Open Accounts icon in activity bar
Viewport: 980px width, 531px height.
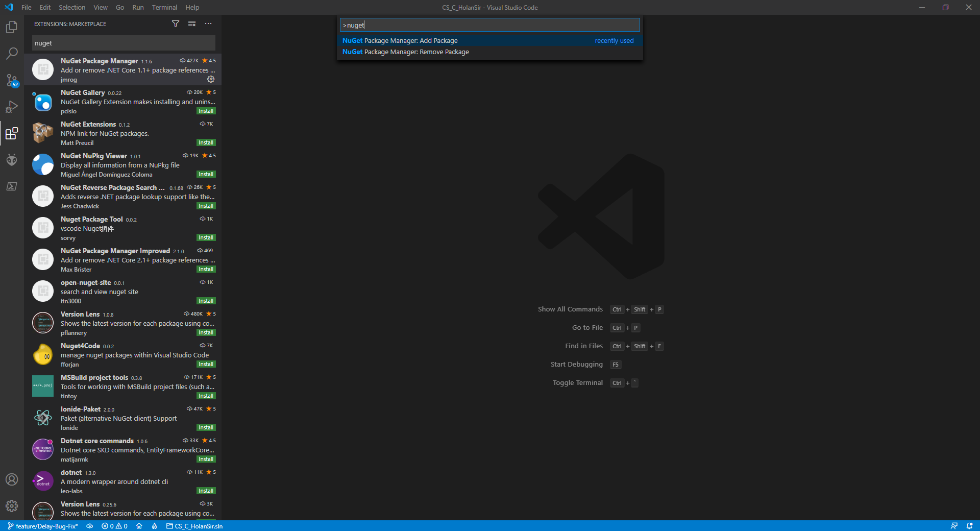pyautogui.click(x=12, y=479)
